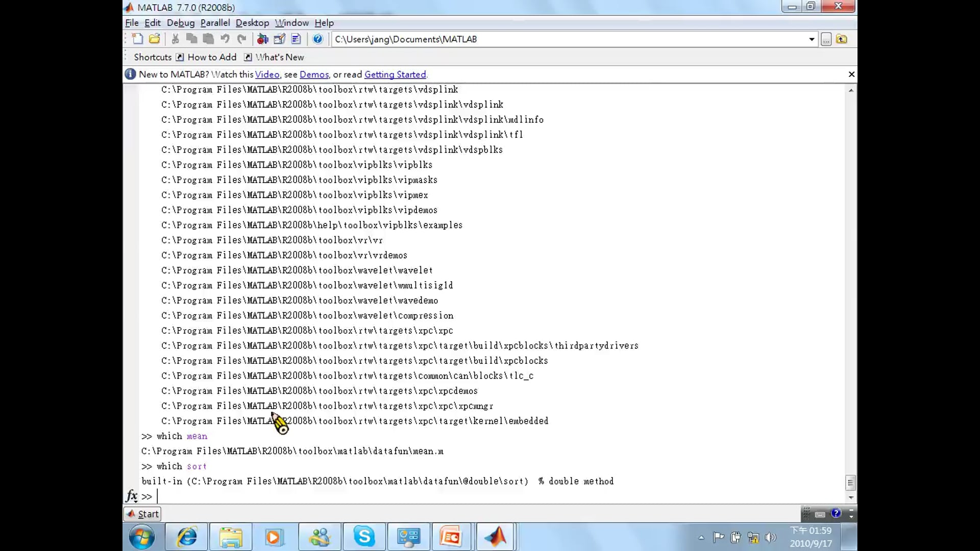Create a new M-file with the toolbar icon

[137, 39]
